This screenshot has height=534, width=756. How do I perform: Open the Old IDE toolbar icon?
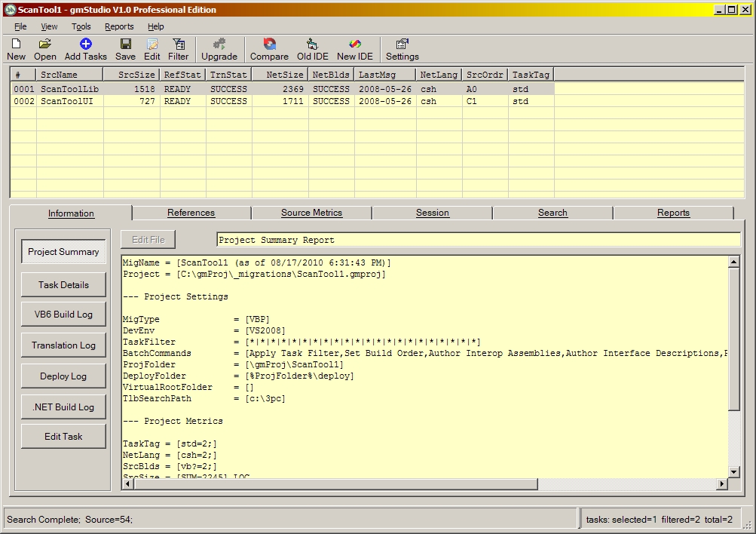point(313,44)
